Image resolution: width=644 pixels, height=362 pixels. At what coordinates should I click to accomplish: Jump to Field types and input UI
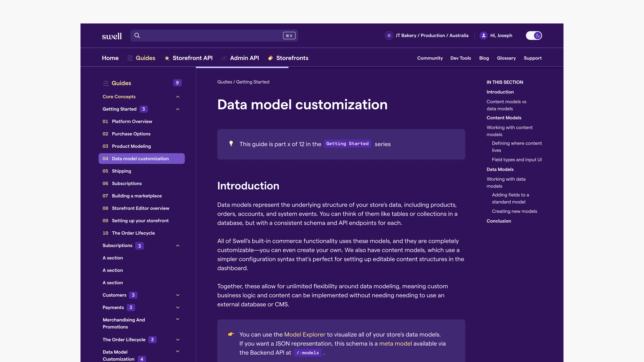click(x=517, y=160)
